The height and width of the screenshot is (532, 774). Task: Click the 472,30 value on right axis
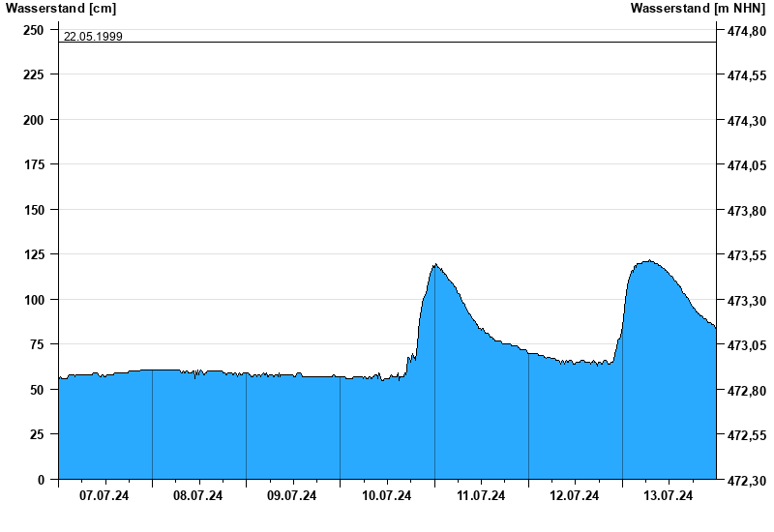point(747,480)
